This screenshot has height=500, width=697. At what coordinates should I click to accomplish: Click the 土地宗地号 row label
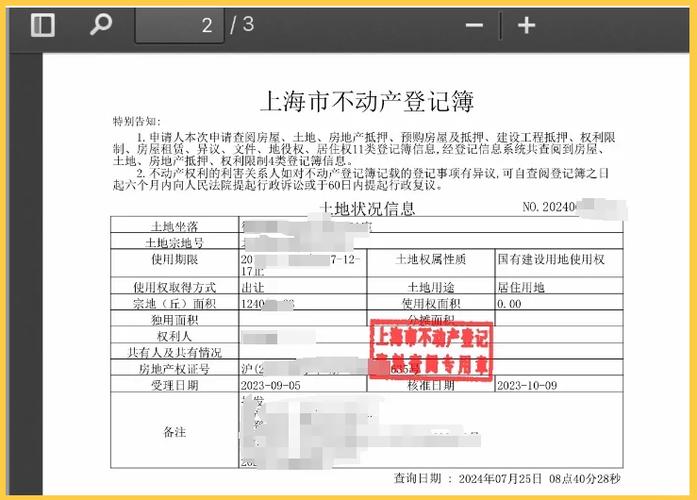pos(174,243)
